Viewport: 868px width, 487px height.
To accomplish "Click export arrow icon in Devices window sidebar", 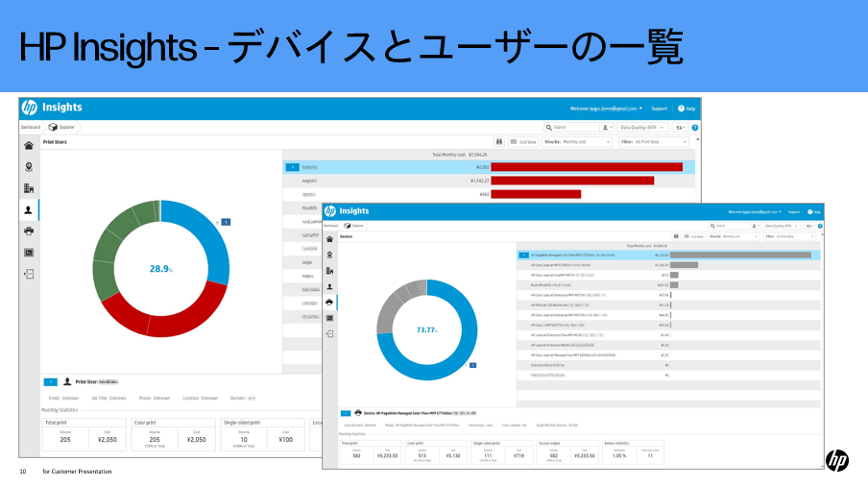I will [x=330, y=334].
